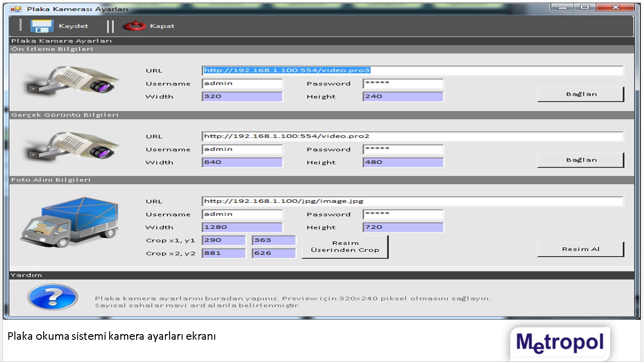644x362 pixels.
Task: Click the red Kapat power icon
Action: (134, 26)
